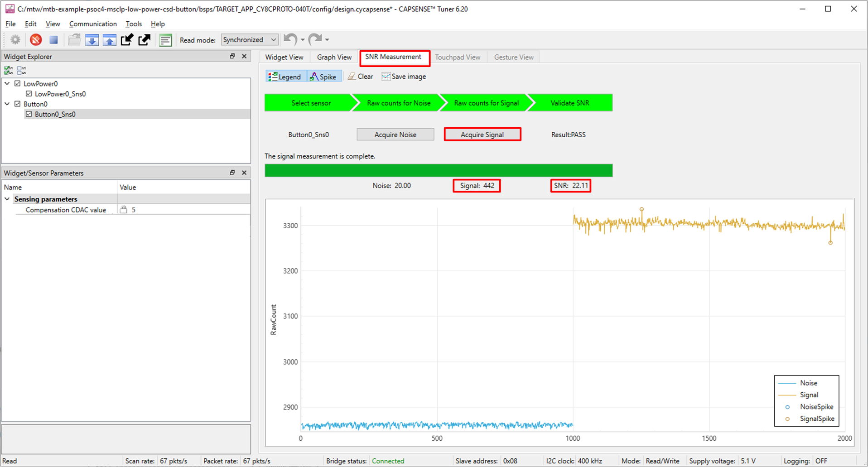
Task: Click Select all widgets icon in Widget Explorer
Action: 9,70
